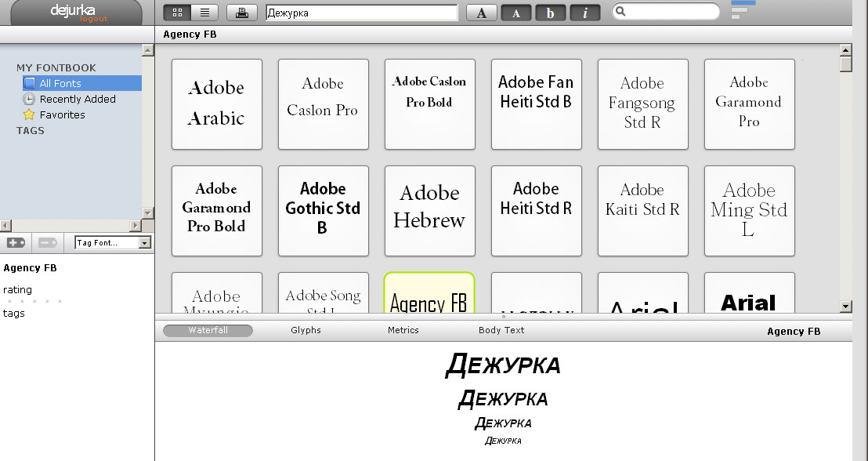The image size is (868, 461).
Task: Click the print icon in toolbar
Action: point(242,13)
